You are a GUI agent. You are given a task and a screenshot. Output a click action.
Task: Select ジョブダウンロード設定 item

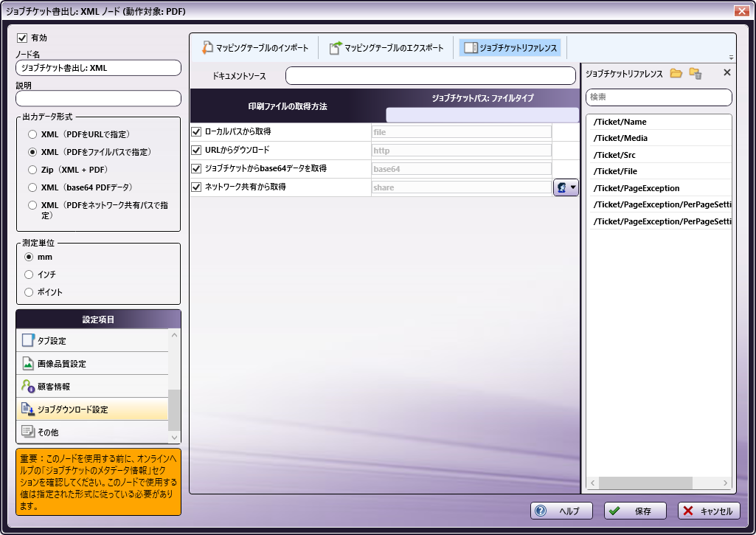92,409
